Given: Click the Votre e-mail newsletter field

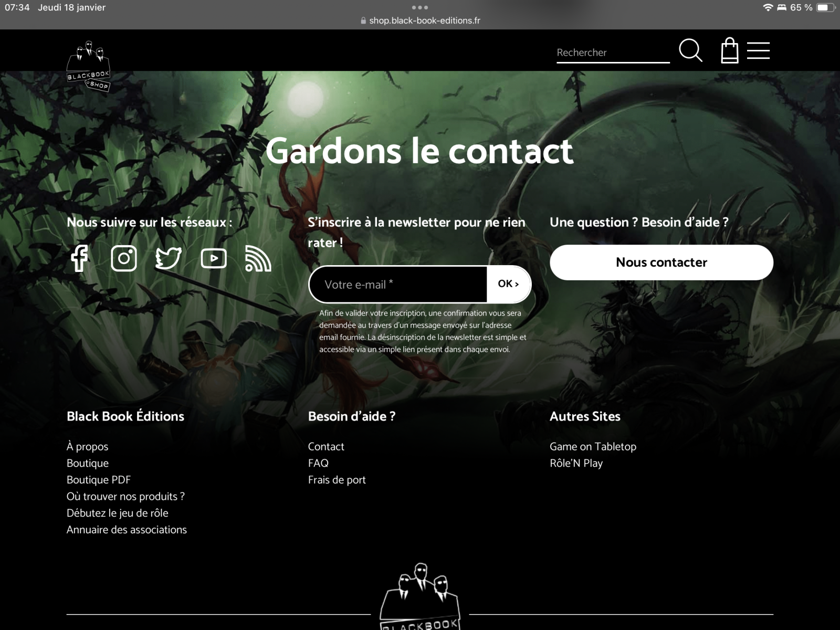Looking at the screenshot, I should click(x=398, y=285).
